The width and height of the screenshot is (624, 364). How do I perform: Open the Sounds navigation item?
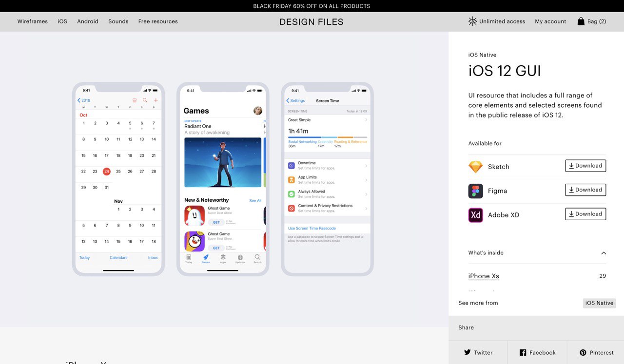coord(118,21)
